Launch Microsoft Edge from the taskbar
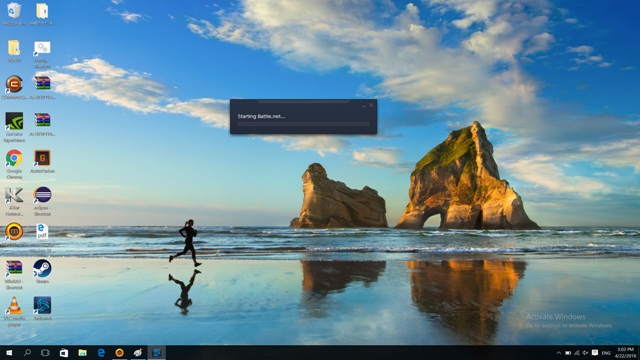Viewport: 640px width, 360px height. 101,353
